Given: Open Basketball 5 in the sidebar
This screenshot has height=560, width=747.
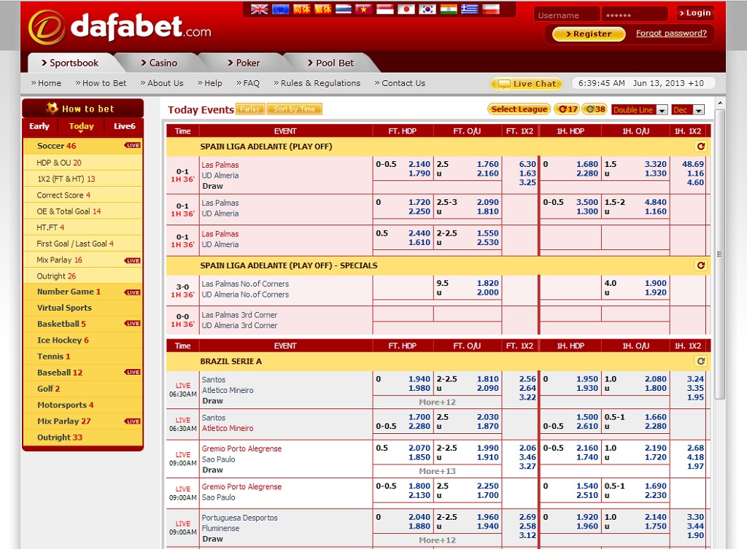Looking at the screenshot, I should click(x=83, y=324).
